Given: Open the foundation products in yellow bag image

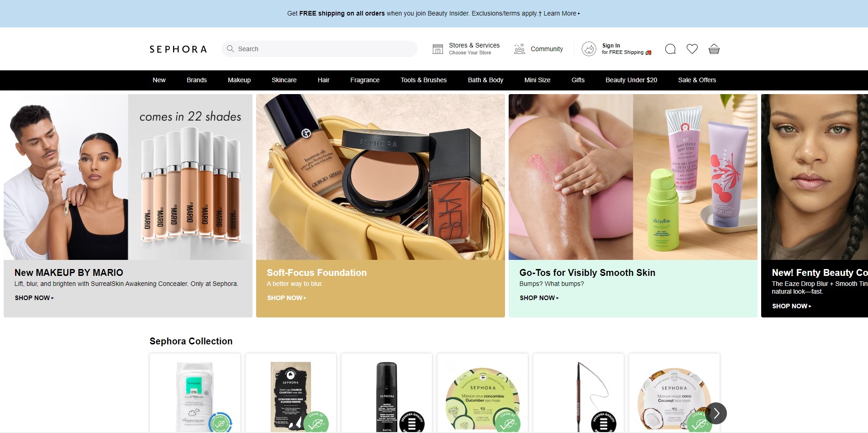Looking at the screenshot, I should (x=380, y=177).
